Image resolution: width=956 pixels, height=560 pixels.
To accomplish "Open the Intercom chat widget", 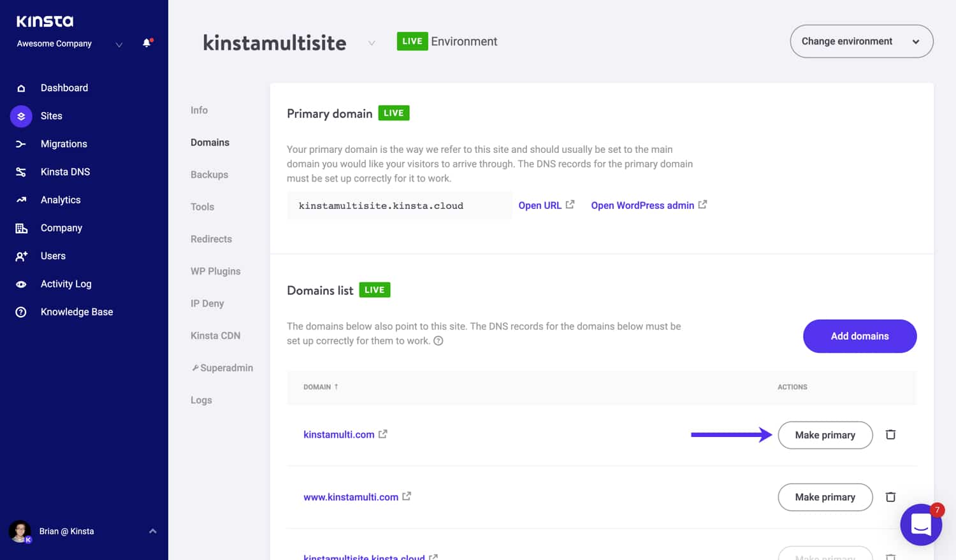I will (x=921, y=524).
